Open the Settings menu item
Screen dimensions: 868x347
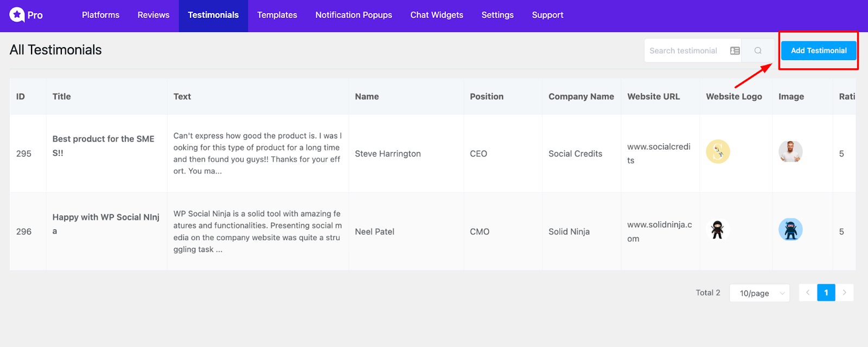pos(497,15)
